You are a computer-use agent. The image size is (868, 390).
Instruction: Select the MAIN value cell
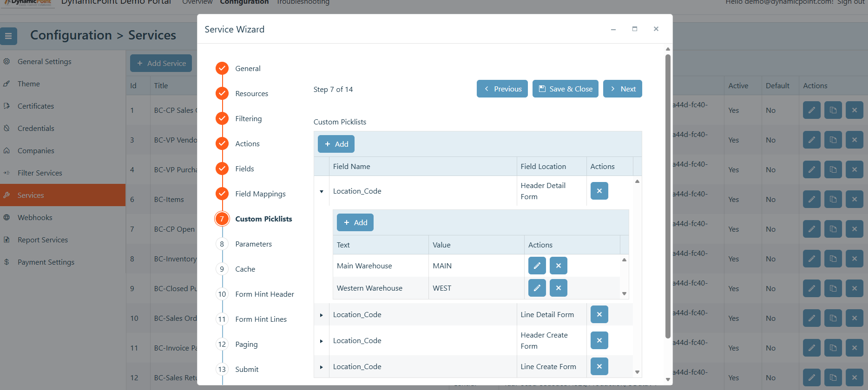tap(476, 266)
